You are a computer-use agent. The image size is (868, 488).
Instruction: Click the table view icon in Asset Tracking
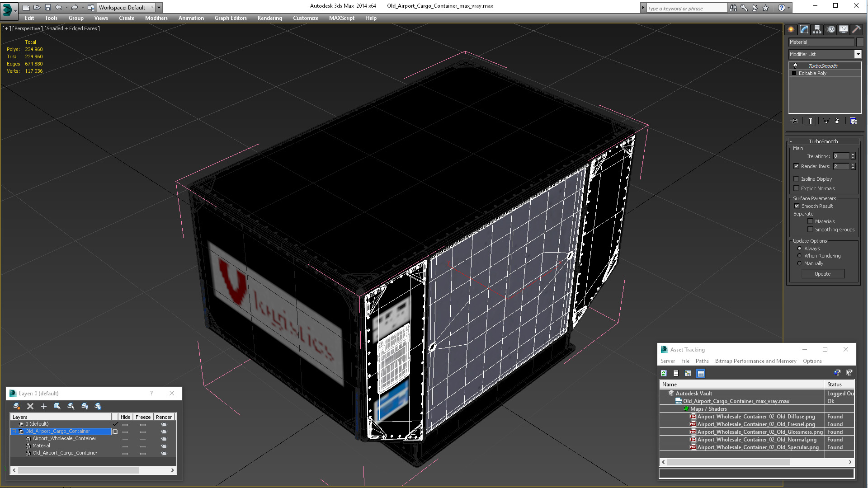click(x=701, y=373)
